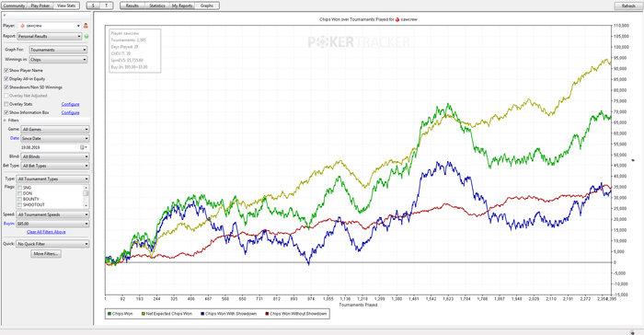Viewport: 644px width, 335px height.
Task: Open the Date filter Since Date dropdown
Action: (55, 139)
